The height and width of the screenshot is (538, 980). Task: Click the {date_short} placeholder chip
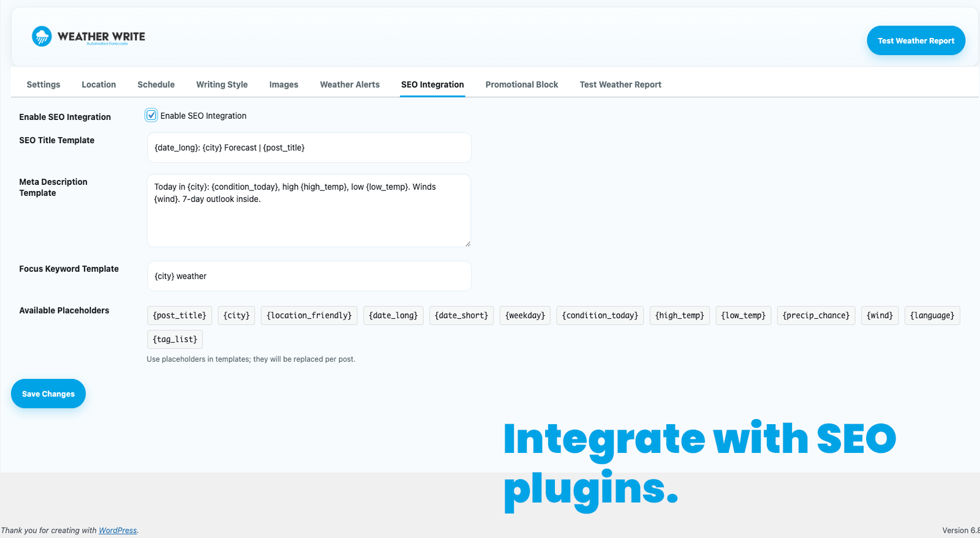pyautogui.click(x=461, y=315)
